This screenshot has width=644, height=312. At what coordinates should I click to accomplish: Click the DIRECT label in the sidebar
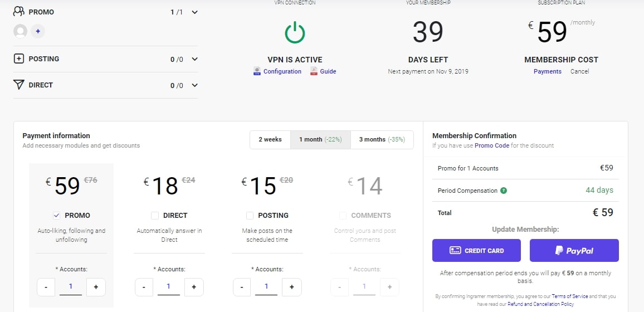[x=41, y=85]
